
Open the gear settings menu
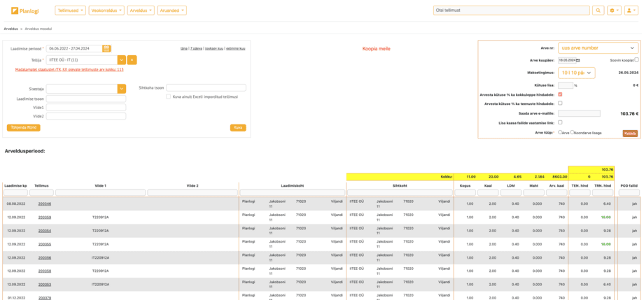pos(615,10)
